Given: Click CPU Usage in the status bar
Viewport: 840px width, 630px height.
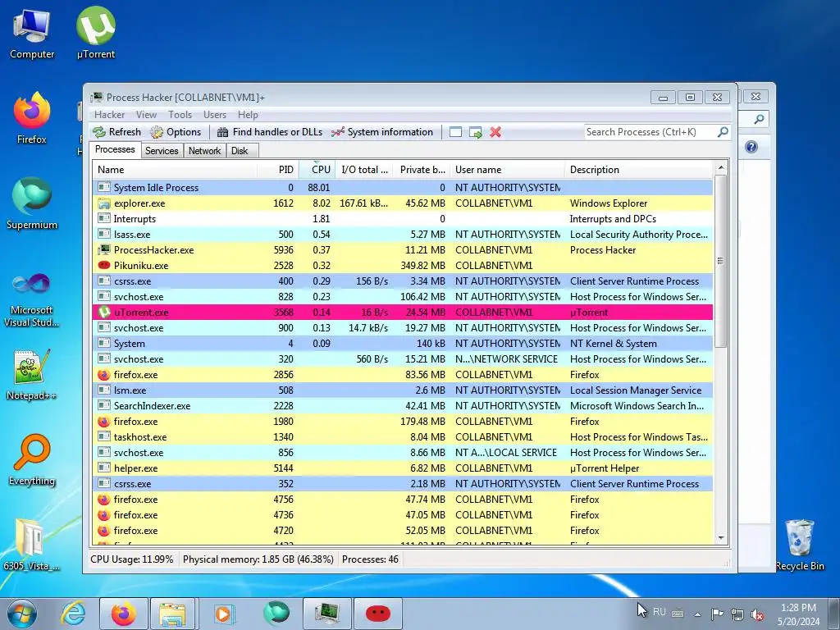Looking at the screenshot, I should [x=132, y=559].
